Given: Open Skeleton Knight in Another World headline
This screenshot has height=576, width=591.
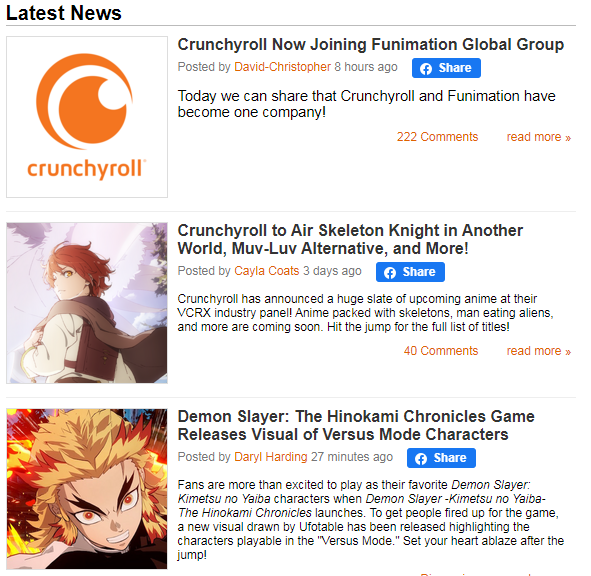Looking at the screenshot, I should pos(350,239).
